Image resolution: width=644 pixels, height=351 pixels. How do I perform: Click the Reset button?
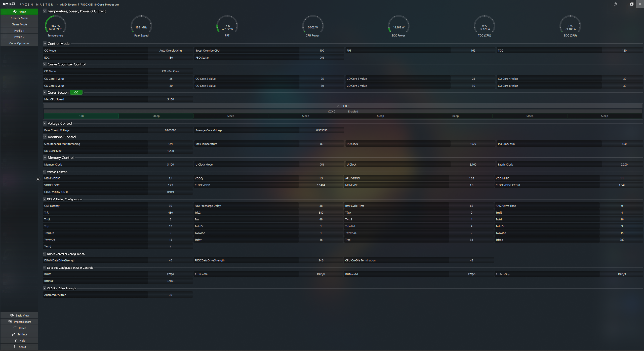pos(19,328)
